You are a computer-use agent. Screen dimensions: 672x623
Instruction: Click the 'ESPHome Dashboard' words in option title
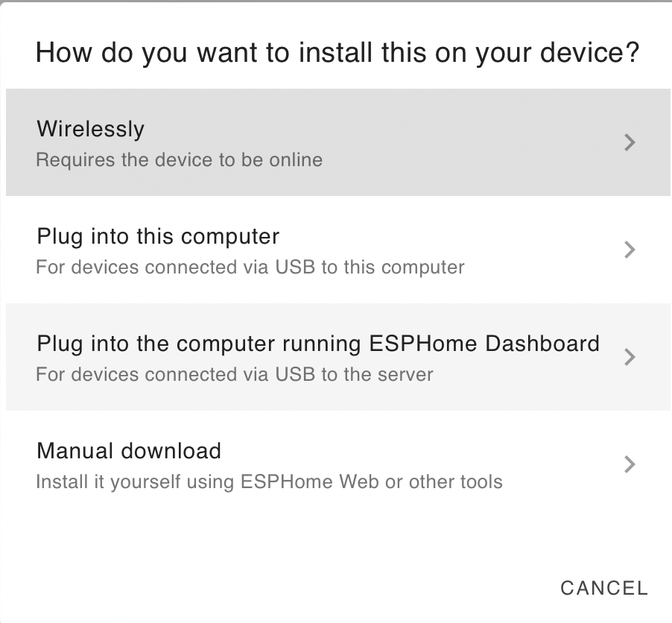tap(484, 344)
